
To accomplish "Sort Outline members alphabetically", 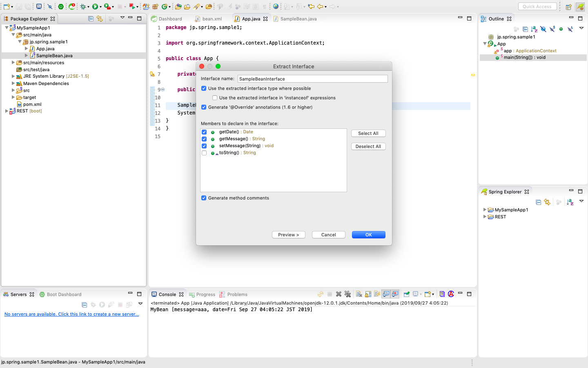I will (x=534, y=29).
